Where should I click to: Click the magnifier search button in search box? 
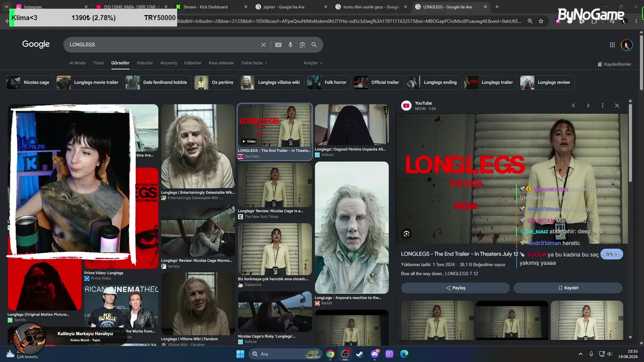[x=314, y=45]
